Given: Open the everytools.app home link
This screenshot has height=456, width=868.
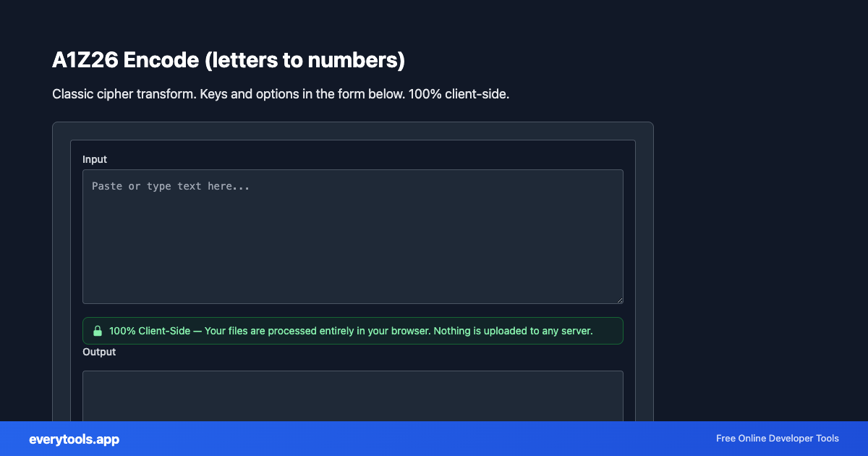Looking at the screenshot, I should tap(74, 439).
